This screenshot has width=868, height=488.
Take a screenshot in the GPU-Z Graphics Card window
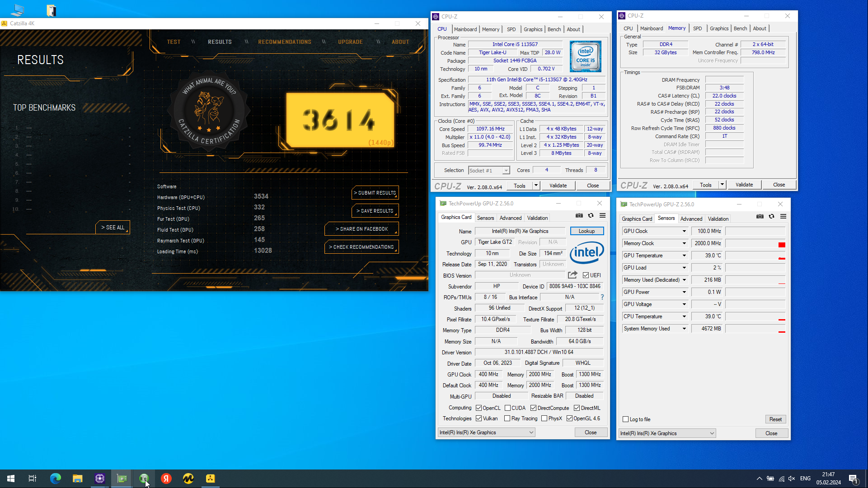coord(579,216)
